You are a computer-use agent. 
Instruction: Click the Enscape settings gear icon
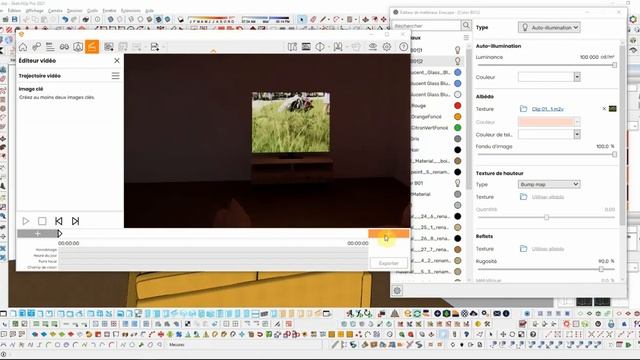point(387,47)
